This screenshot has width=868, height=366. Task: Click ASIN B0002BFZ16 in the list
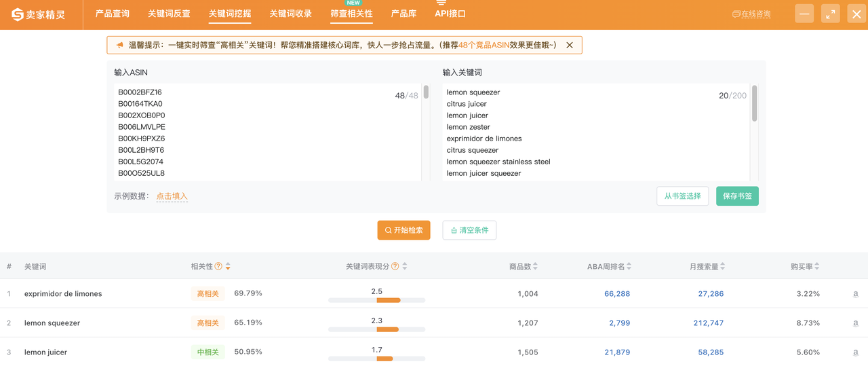(x=140, y=92)
